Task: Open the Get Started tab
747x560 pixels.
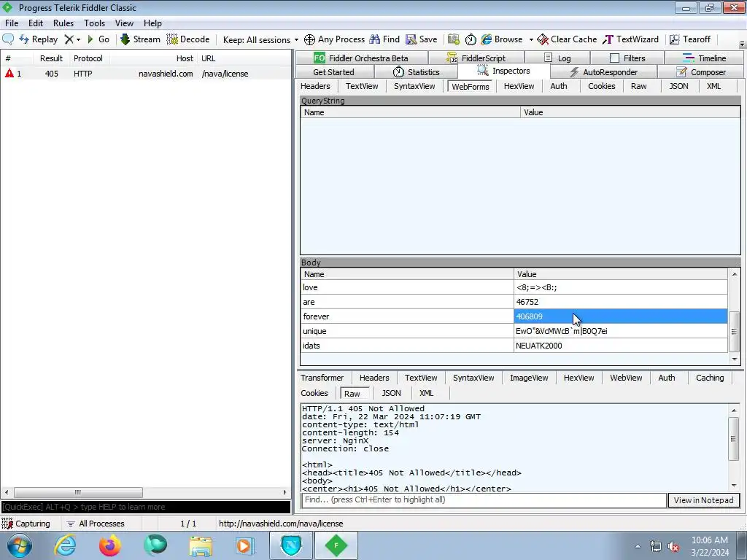Action: coord(333,72)
